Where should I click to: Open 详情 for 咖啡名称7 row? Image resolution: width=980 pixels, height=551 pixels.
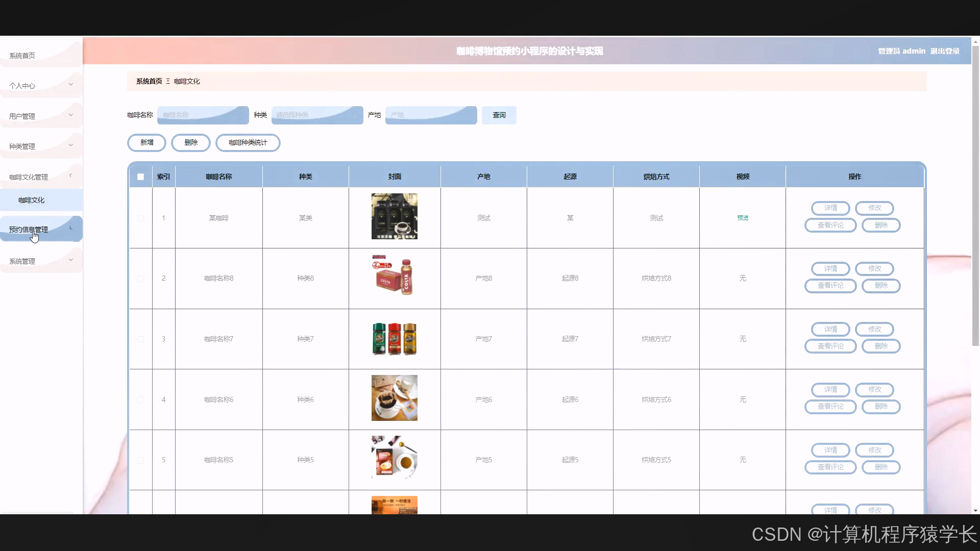(830, 329)
